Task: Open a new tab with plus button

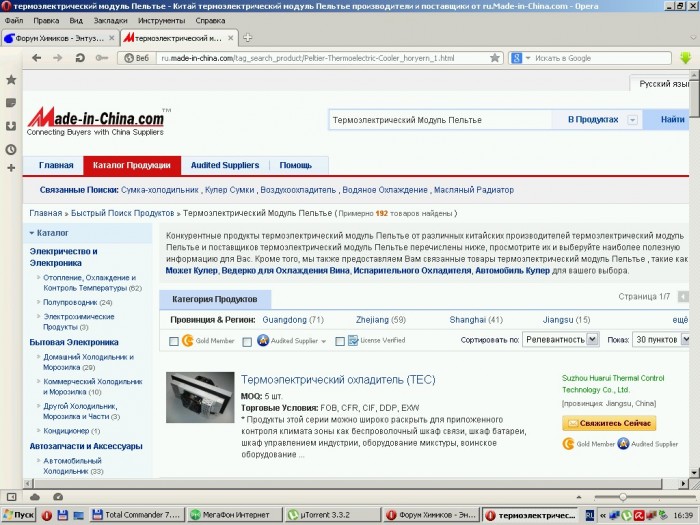Action: [x=247, y=38]
